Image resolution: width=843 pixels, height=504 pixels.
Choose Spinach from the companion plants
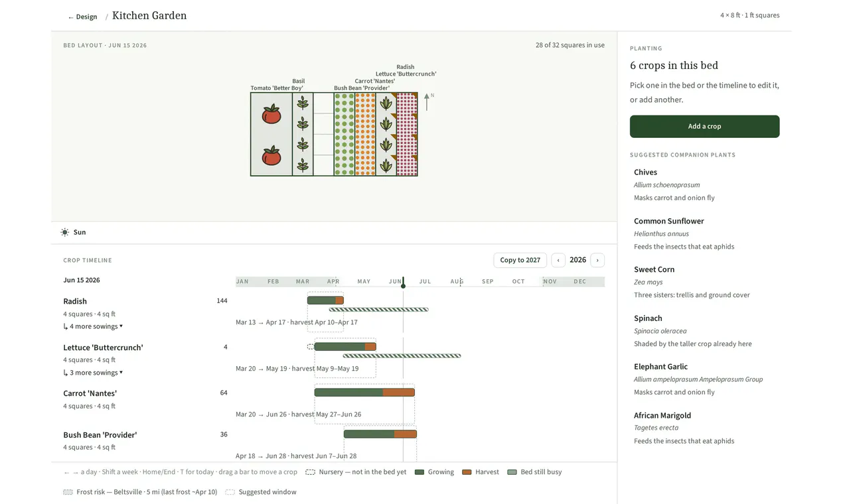pos(705,331)
